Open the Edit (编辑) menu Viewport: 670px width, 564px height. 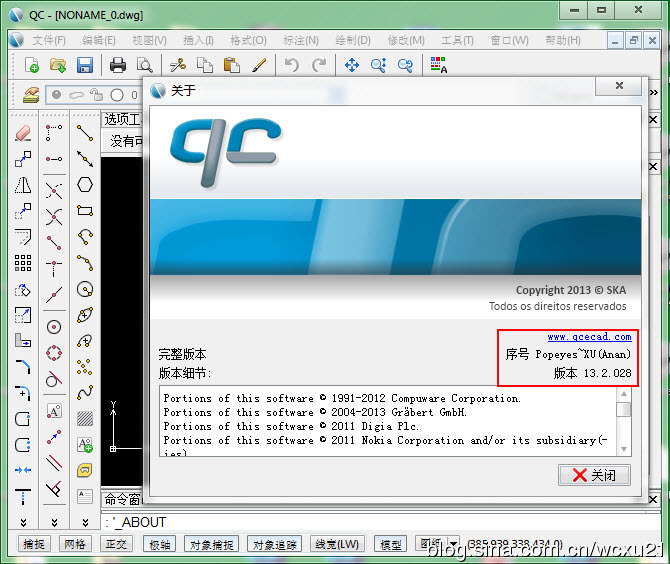(x=99, y=41)
